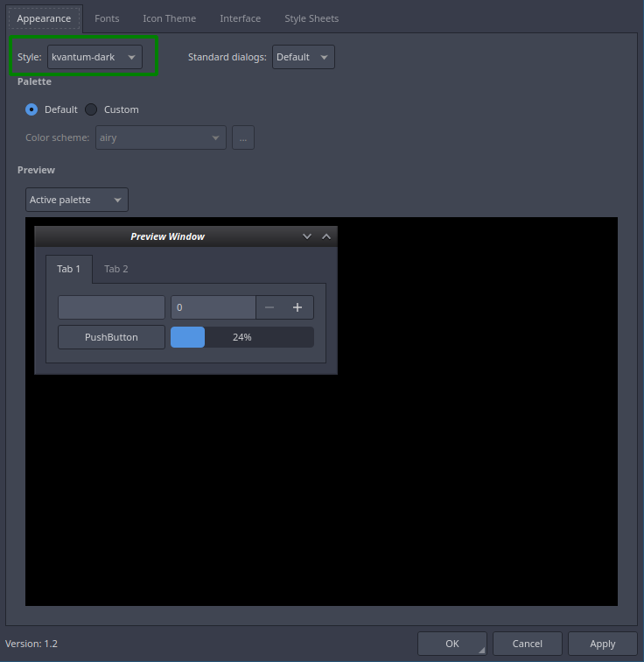Click the Apply button
The width and height of the screenshot is (644, 662).
click(602, 644)
